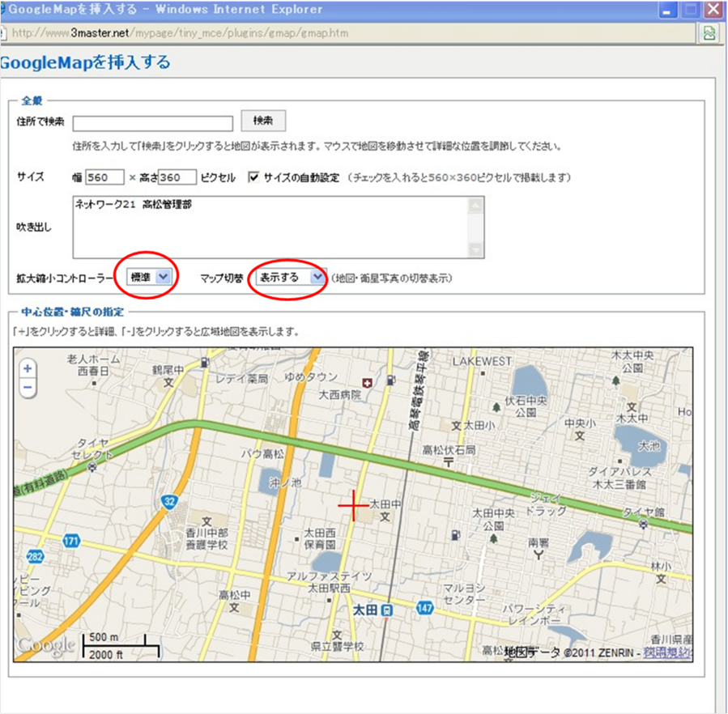Image resolution: width=728 pixels, height=714 pixels.
Task: Click the 香川中部養護学校 label on map
Action: coord(207,538)
